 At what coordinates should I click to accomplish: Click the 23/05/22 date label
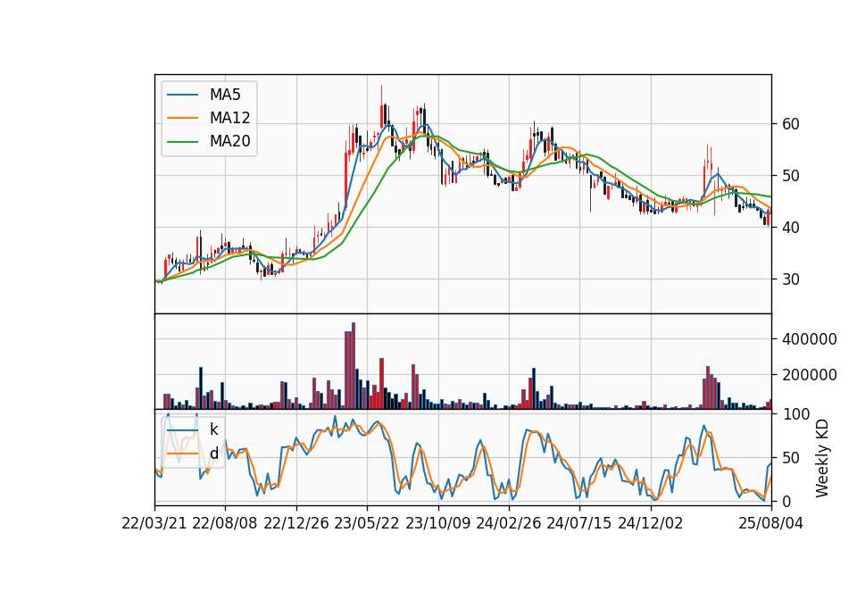click(367, 523)
